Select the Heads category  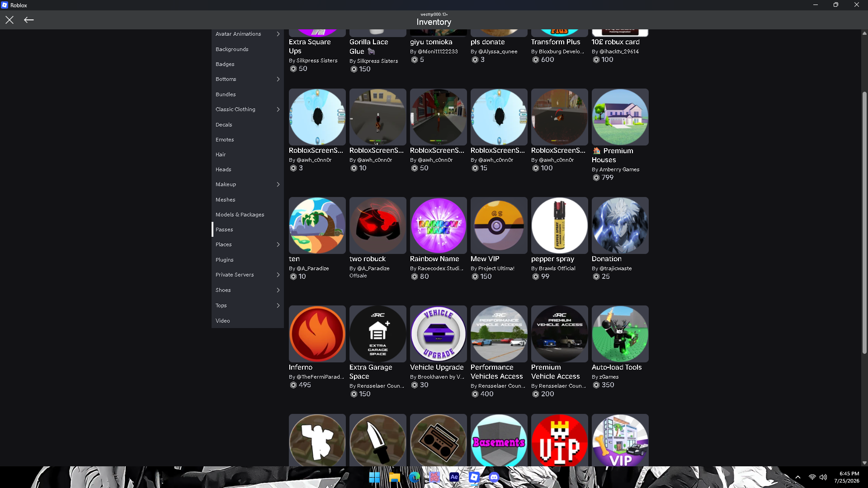tap(247, 169)
